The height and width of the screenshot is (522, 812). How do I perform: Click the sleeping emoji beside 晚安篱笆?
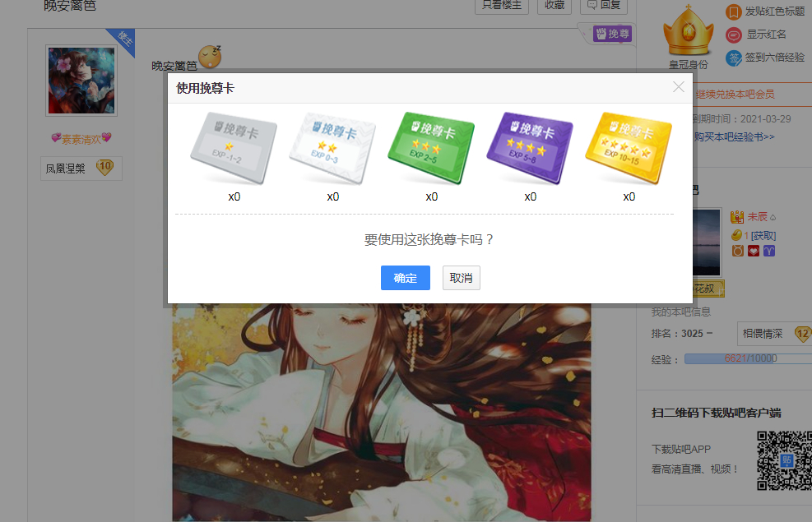pyautogui.click(x=210, y=57)
